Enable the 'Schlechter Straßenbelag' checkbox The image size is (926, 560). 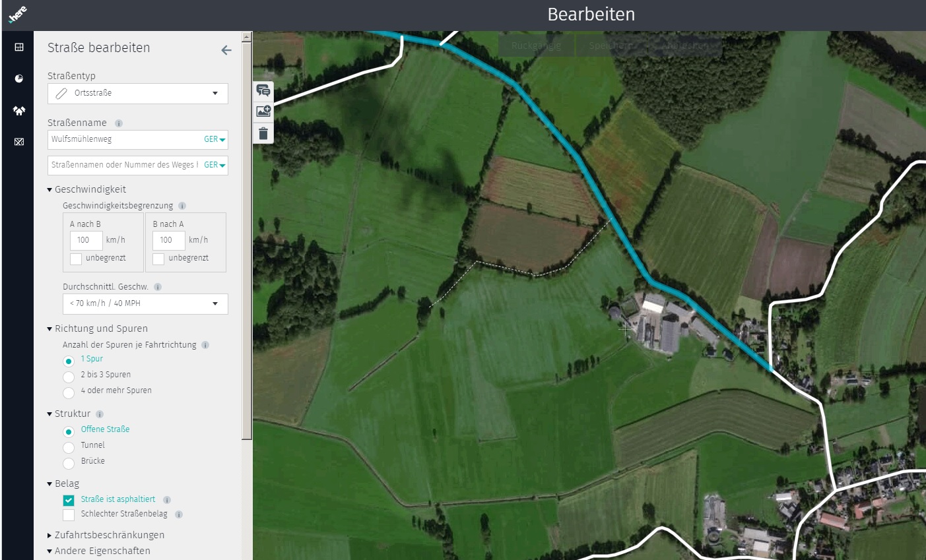pyautogui.click(x=69, y=514)
